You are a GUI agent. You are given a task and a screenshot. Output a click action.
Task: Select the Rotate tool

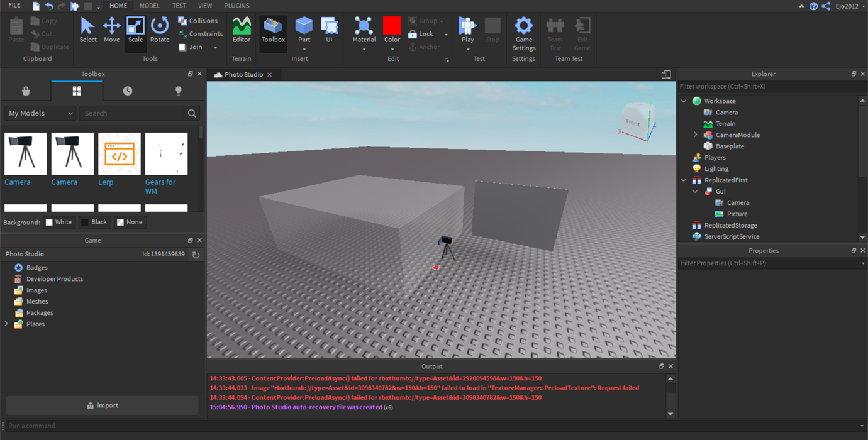pyautogui.click(x=160, y=30)
